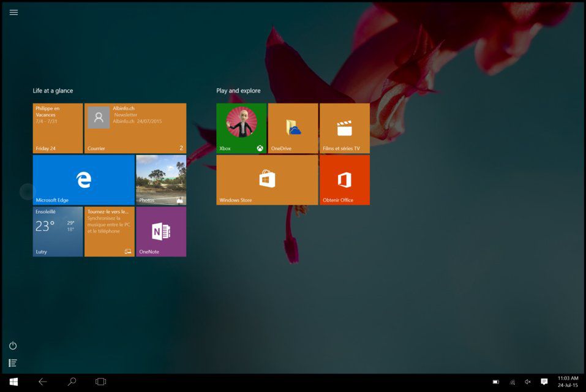Open the Photos app tile
586x392 pixels.
[x=160, y=179]
